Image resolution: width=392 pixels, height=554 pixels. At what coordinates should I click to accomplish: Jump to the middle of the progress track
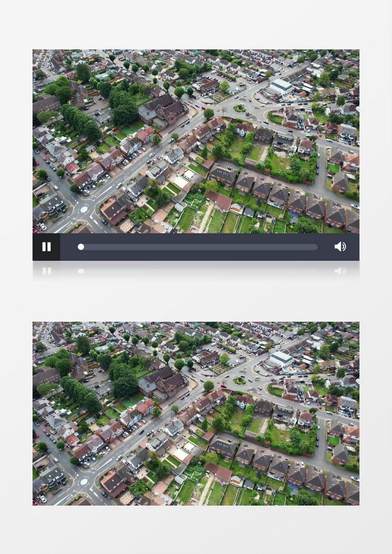(197, 247)
